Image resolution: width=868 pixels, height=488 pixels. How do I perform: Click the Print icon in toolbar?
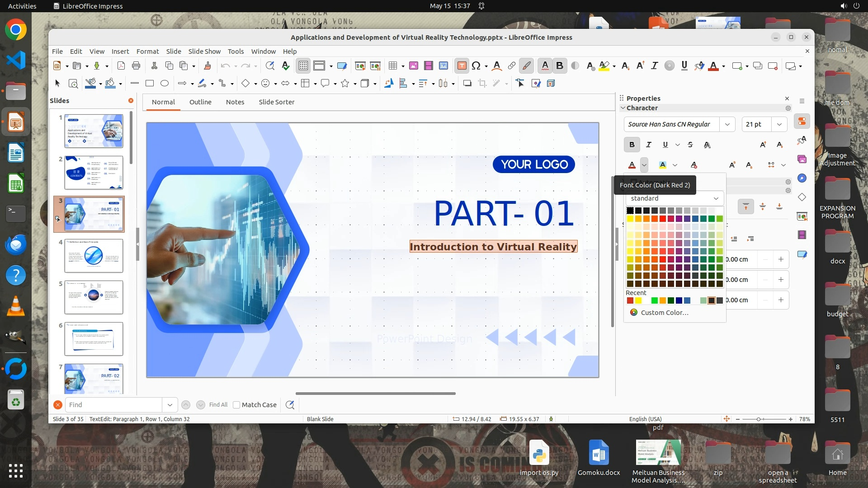tap(136, 66)
